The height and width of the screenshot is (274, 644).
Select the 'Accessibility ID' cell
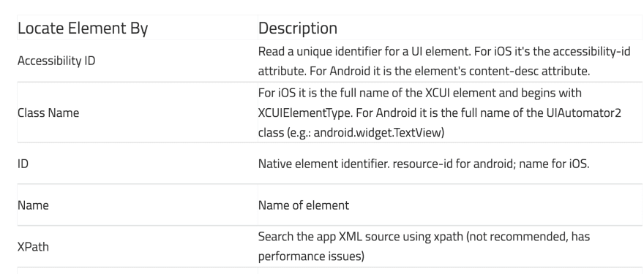pos(56,61)
